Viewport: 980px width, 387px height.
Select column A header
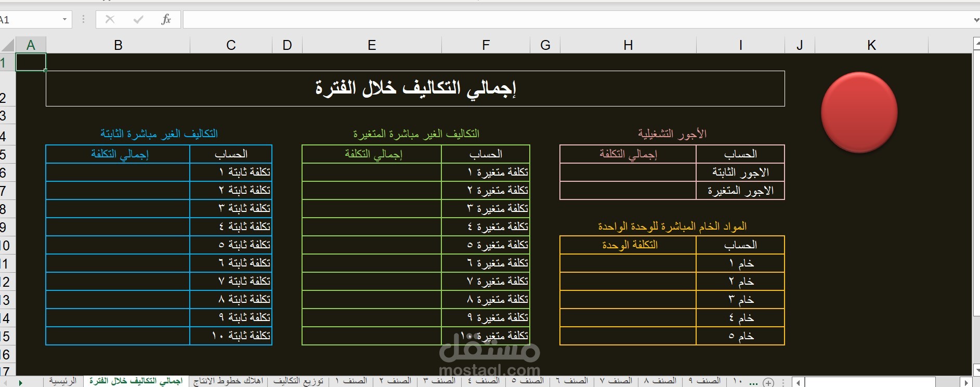[x=31, y=45]
